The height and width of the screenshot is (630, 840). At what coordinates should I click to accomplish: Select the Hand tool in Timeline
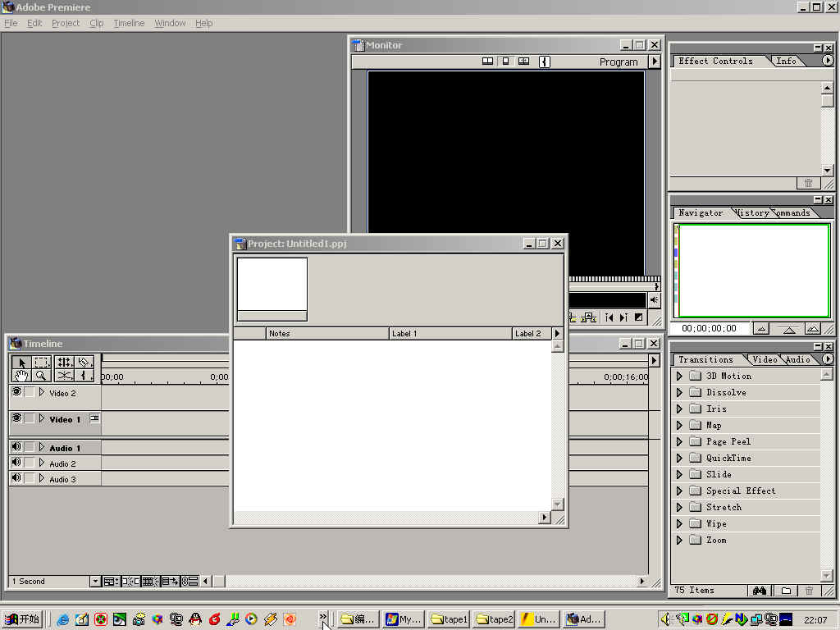point(21,376)
